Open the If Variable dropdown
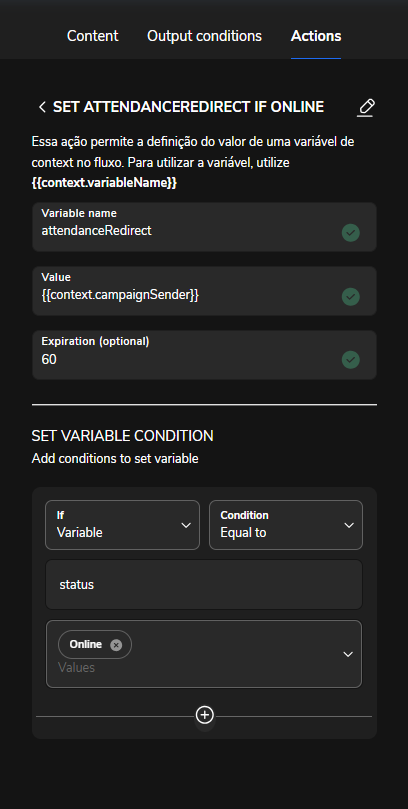408x809 pixels. (x=122, y=525)
